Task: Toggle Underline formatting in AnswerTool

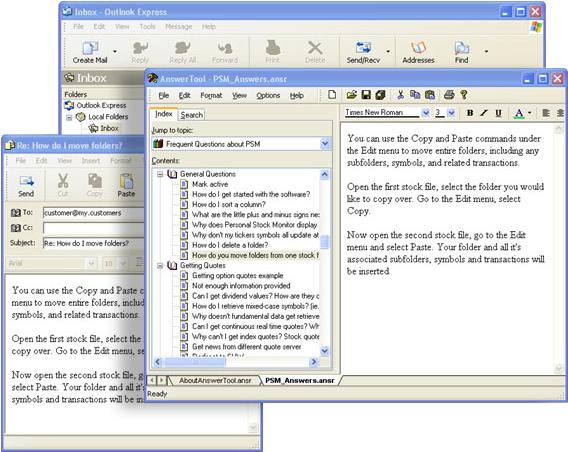Action: click(x=498, y=113)
